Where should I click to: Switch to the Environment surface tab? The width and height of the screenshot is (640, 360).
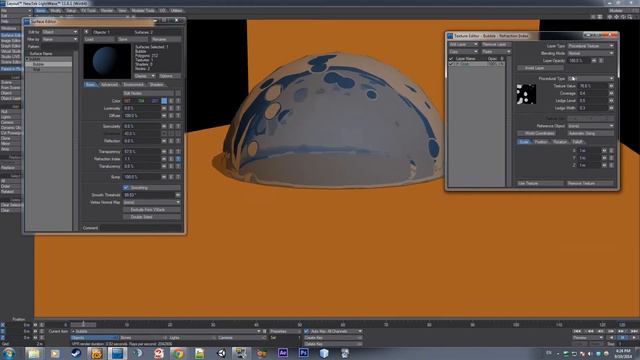[x=133, y=84]
